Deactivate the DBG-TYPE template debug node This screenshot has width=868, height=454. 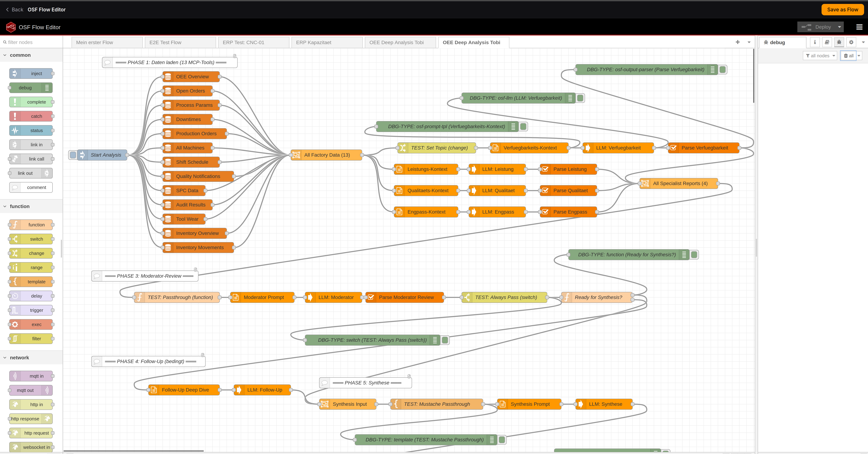coord(502,440)
